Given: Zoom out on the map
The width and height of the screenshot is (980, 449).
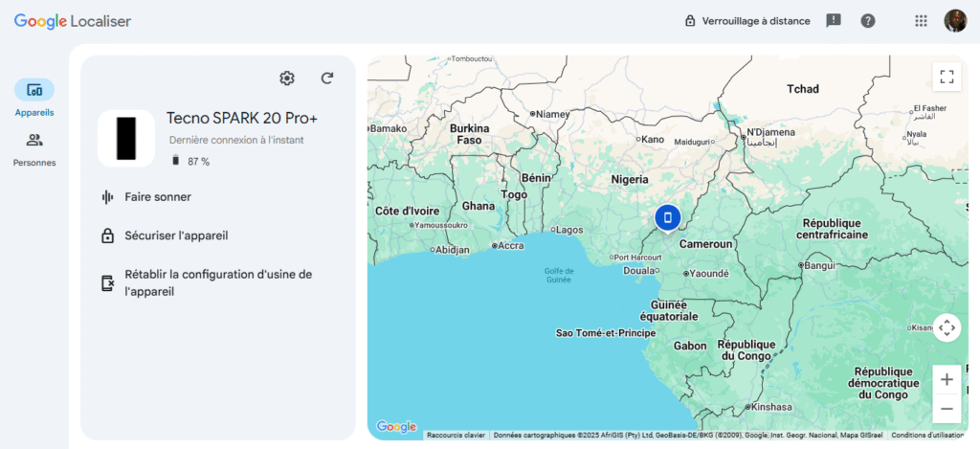Looking at the screenshot, I should [x=947, y=409].
